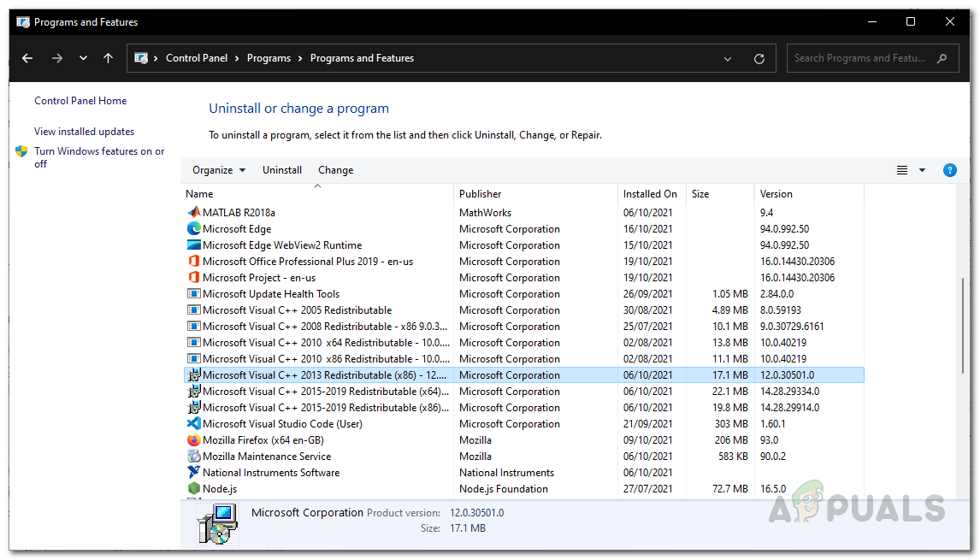
Task: Click the Search Programs and Features box
Action: pos(859,58)
